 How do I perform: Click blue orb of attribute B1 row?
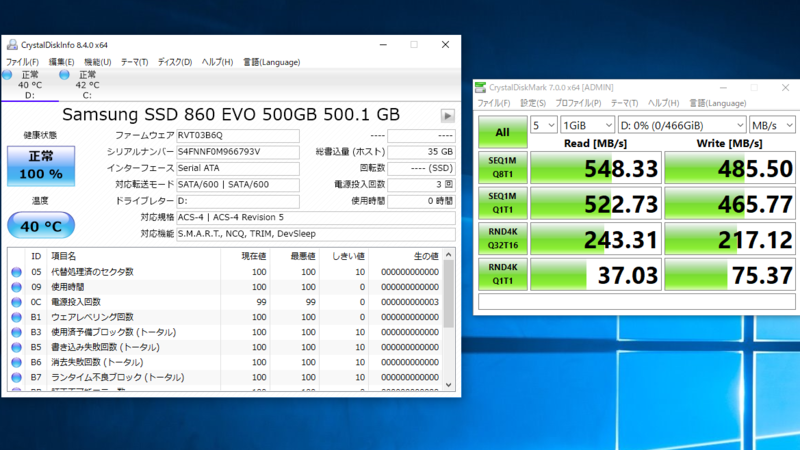pos(16,317)
